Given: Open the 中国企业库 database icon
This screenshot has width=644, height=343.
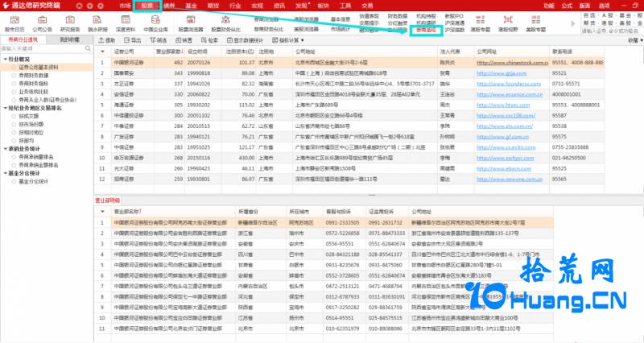Looking at the screenshot, I should coord(155,20).
